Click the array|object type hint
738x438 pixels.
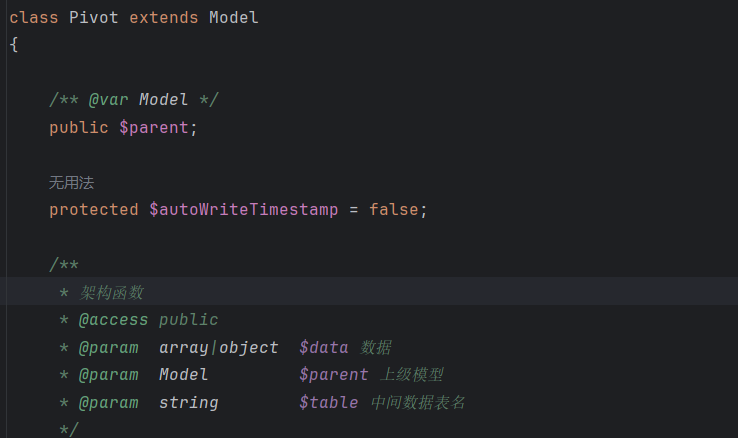[x=218, y=348]
